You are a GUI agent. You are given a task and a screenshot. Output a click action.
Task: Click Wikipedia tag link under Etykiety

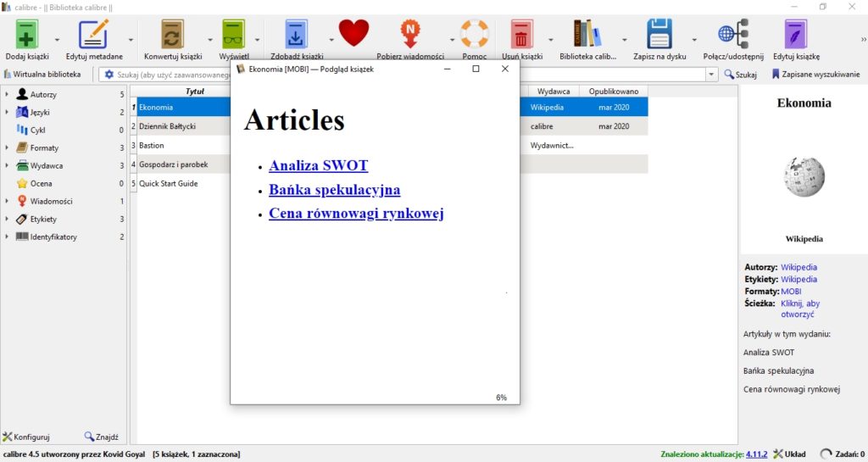(x=798, y=280)
